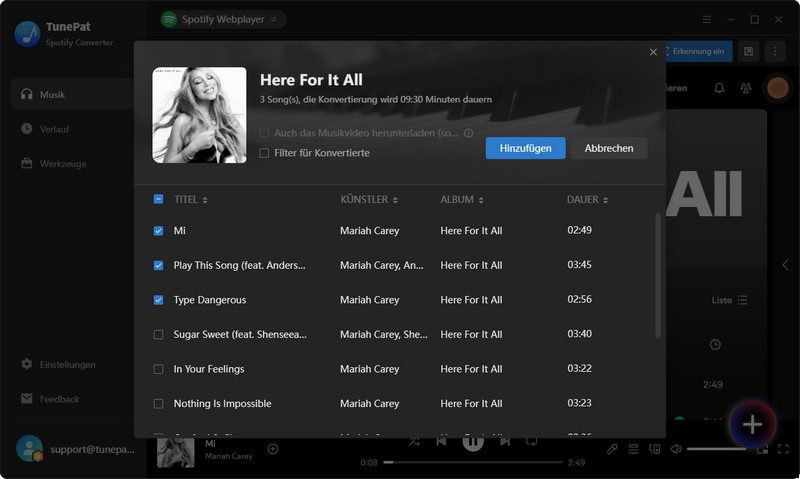Close the Here For It All dialog
The width and height of the screenshot is (800, 479).
[653, 52]
